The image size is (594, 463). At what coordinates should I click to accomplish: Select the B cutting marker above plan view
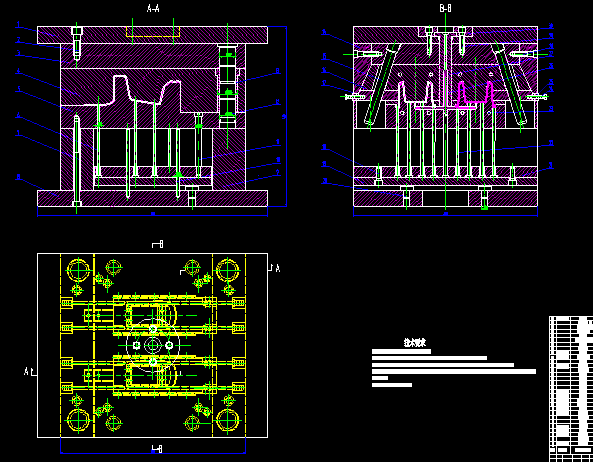(x=158, y=244)
